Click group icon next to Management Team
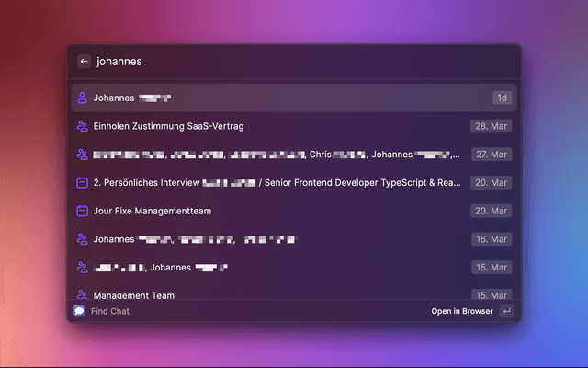Image resolution: width=588 pixels, height=368 pixels. pos(82,294)
